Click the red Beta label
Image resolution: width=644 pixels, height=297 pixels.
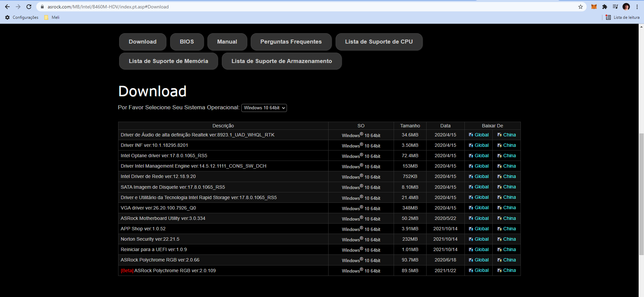[127, 271]
